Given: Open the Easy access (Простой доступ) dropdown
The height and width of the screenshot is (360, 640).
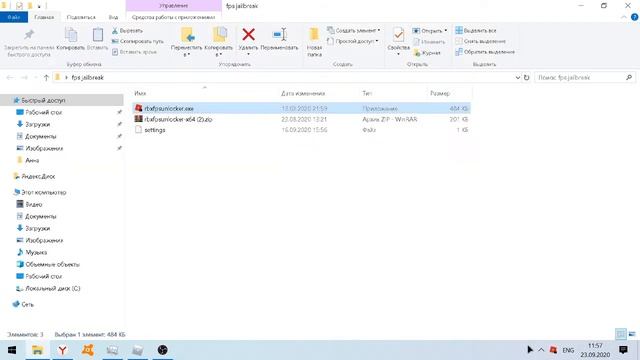Looking at the screenshot, I should tap(353, 41).
